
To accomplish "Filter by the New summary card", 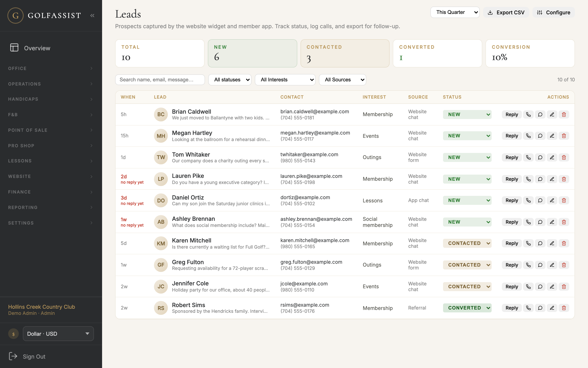I will pos(252,53).
